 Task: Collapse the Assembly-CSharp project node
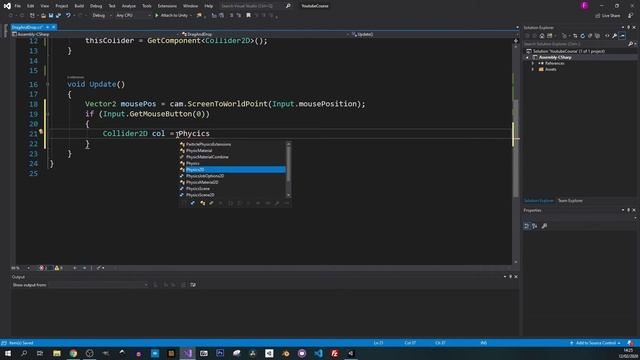tap(527, 58)
